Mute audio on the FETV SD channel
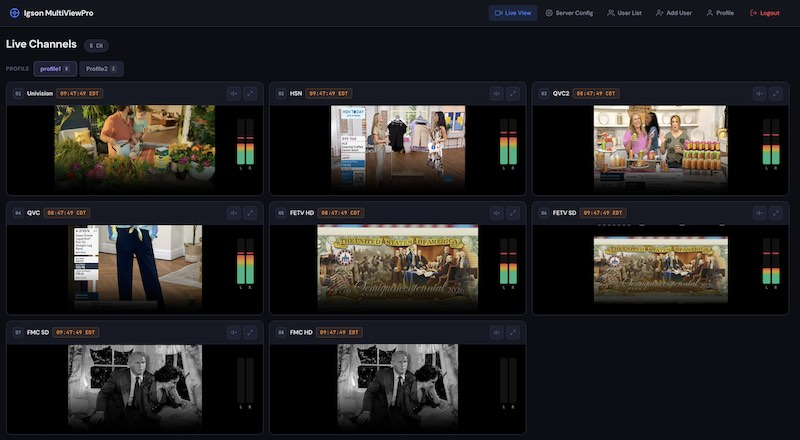The image size is (800, 440). point(760,213)
